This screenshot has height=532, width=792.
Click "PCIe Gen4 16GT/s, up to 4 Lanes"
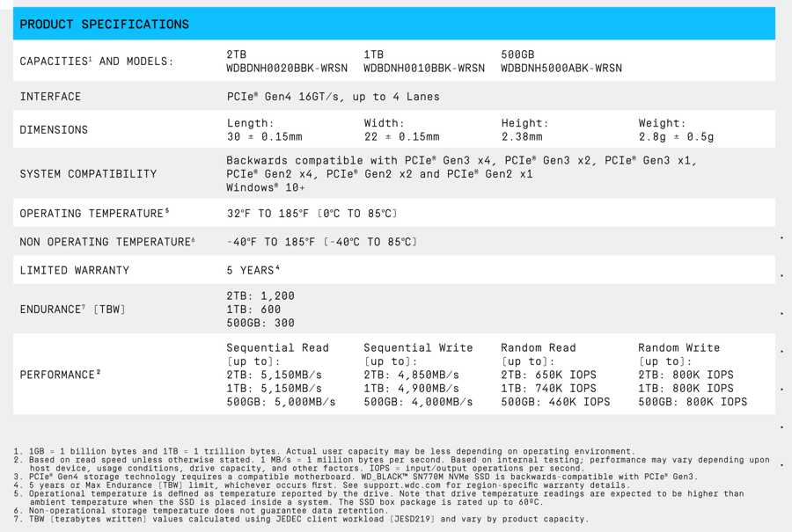(334, 97)
